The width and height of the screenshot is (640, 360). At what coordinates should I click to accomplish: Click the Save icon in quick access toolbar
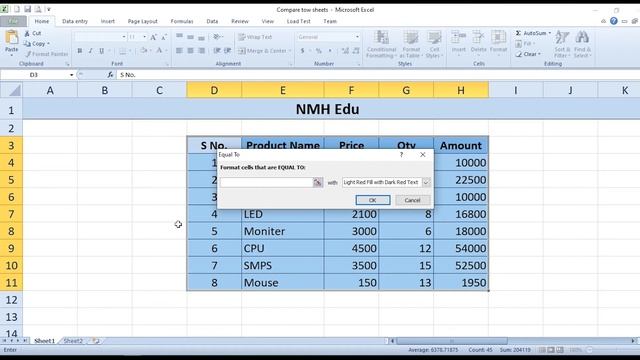coord(27,9)
